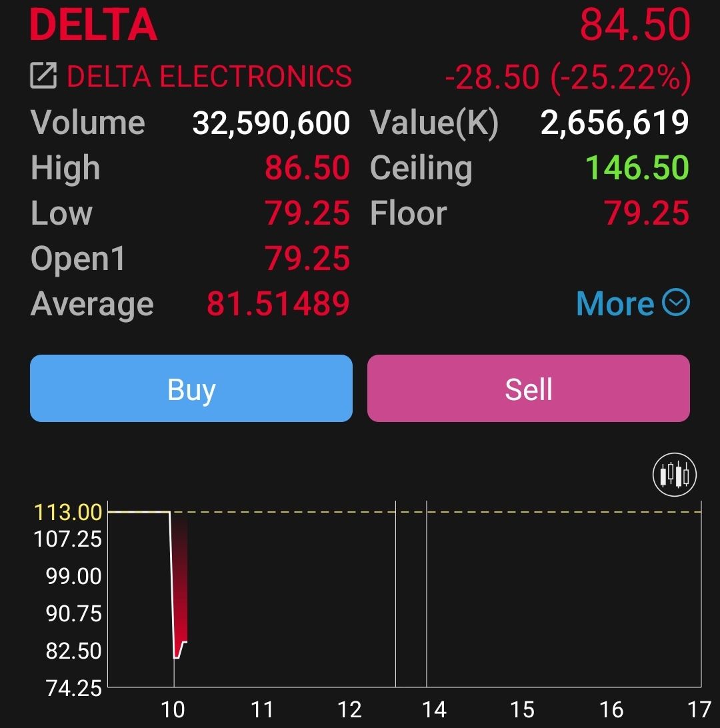Screen dimensions: 720x728
Task: Select the Floor price 79.25
Action: point(646,213)
